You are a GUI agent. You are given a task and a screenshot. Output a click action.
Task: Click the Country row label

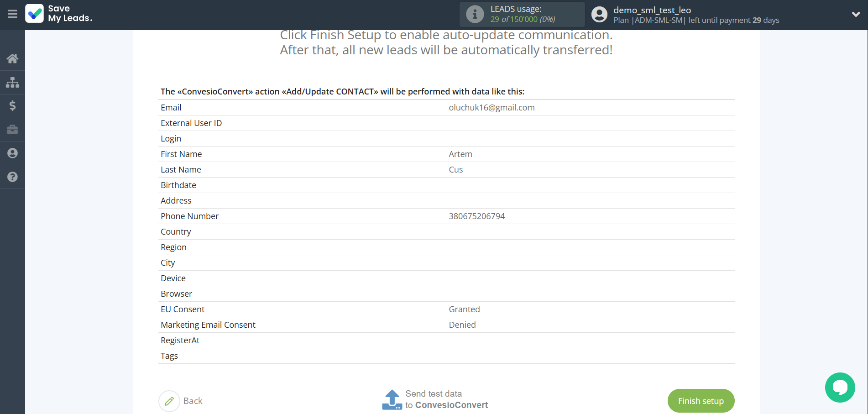pos(176,231)
